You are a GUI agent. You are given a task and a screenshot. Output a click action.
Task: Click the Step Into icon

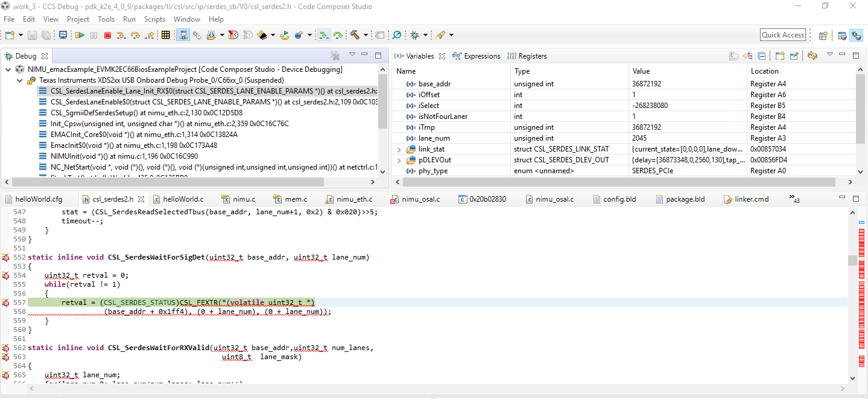click(121, 36)
